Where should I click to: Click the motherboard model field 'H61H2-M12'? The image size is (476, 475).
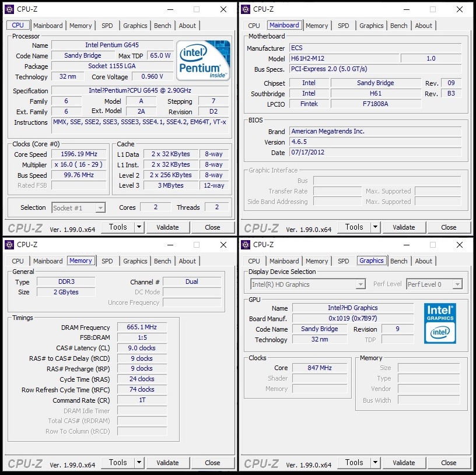344,58
